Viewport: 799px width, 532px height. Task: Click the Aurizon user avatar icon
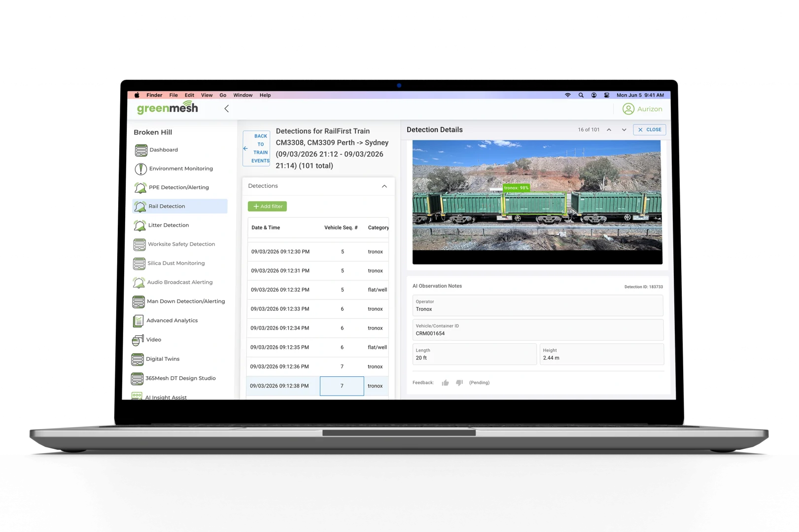point(628,109)
